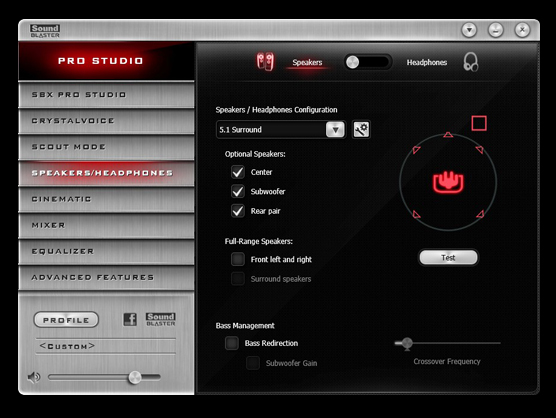This screenshot has height=418, width=556.
Task: Select the center speaker triangle in diagram
Action: coord(448,135)
